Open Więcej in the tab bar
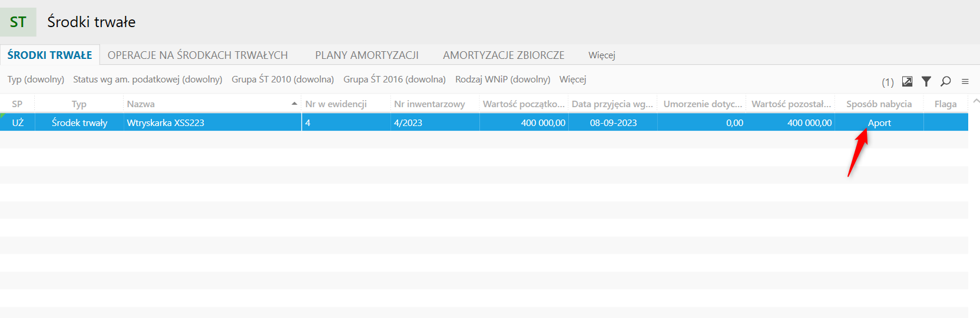The width and height of the screenshot is (980, 318). pyautogui.click(x=602, y=55)
